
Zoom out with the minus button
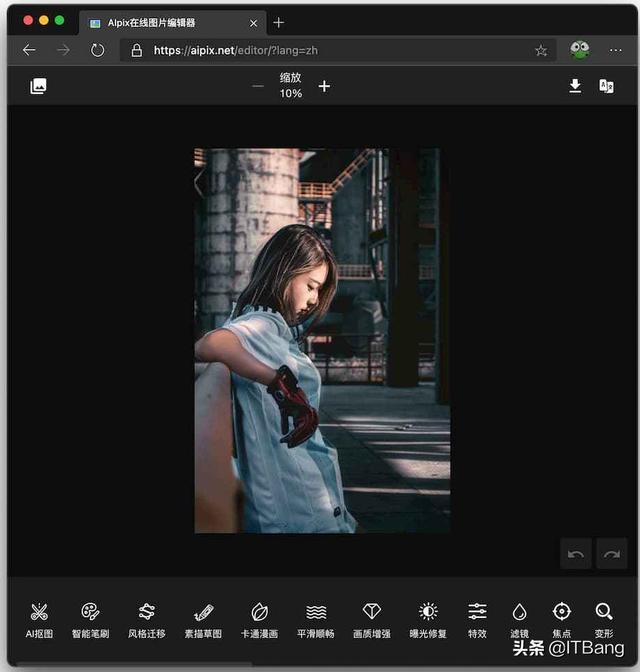click(x=258, y=86)
